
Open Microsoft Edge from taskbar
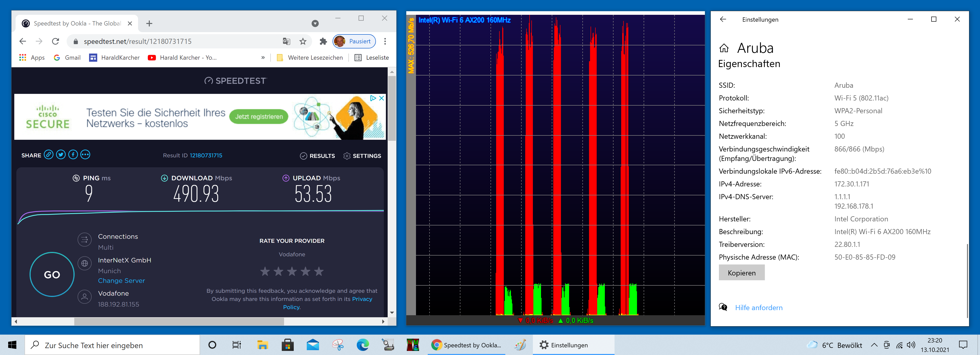[x=363, y=345]
